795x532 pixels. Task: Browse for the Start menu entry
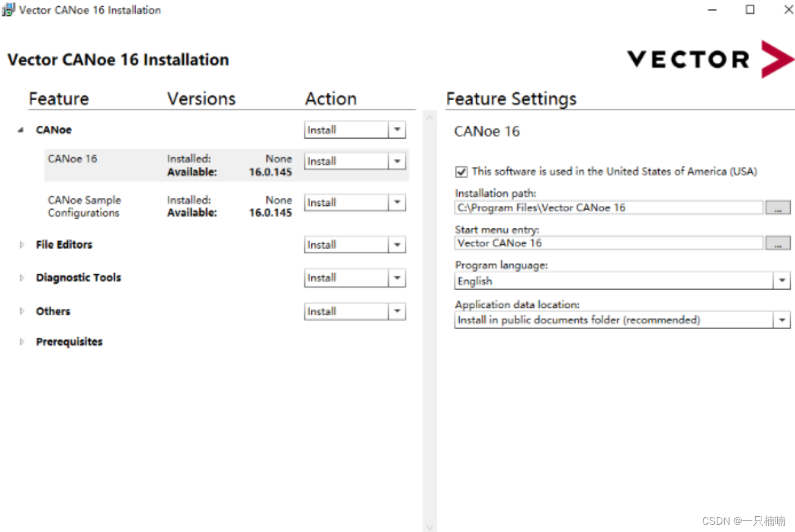pos(778,243)
